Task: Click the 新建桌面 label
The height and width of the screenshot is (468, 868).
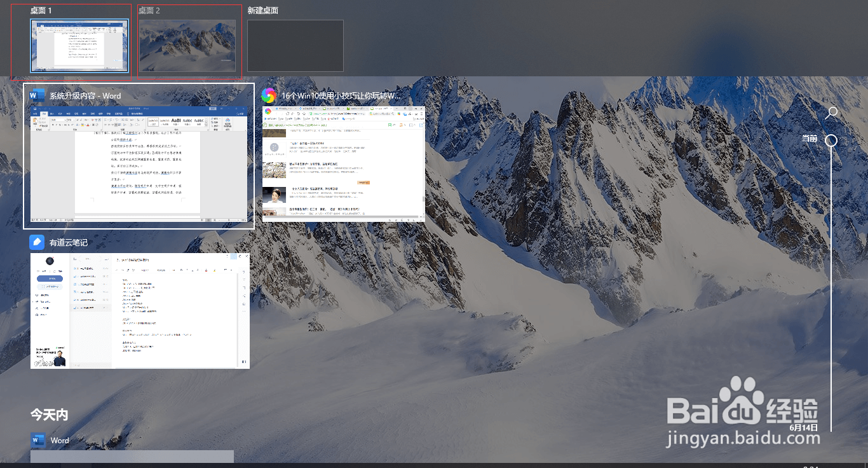Action: coord(263,11)
